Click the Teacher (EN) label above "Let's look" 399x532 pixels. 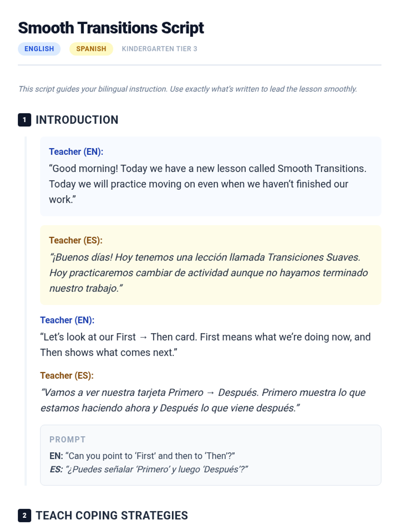pyautogui.click(x=67, y=320)
